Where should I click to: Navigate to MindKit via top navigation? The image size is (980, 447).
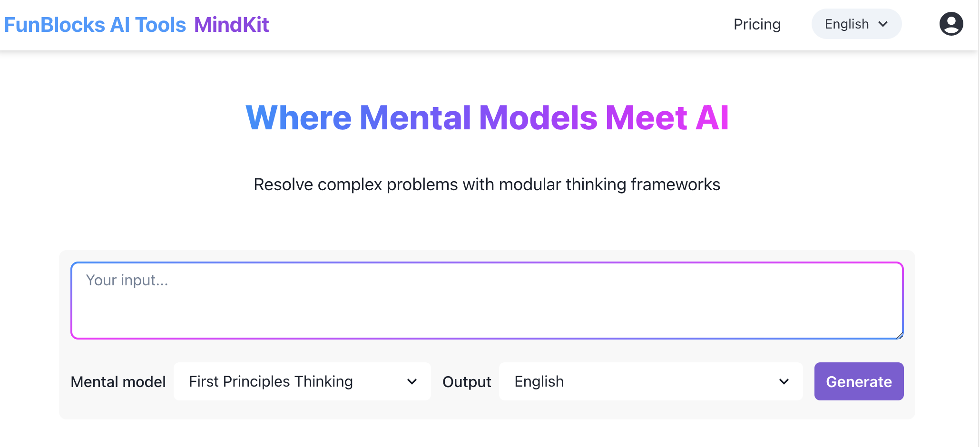coord(232,24)
